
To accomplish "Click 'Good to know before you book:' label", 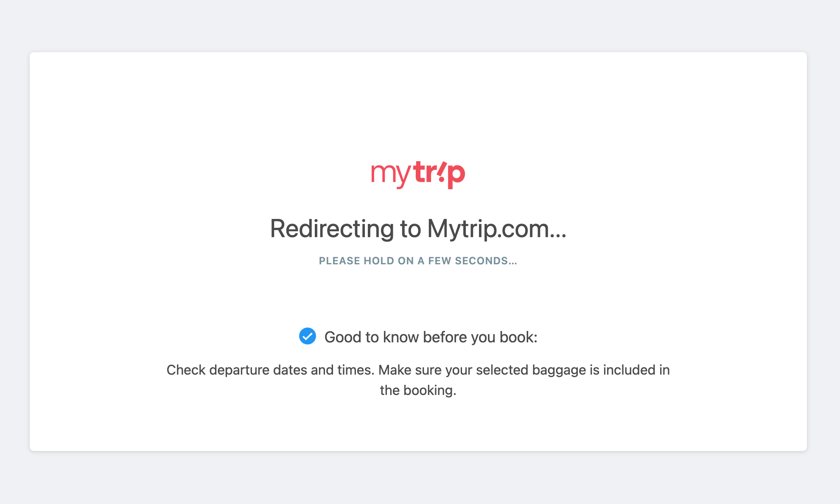I will pos(431,337).
